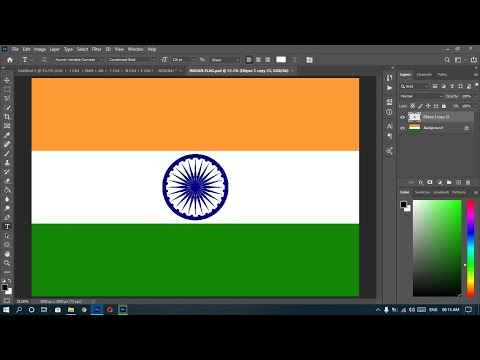The image size is (480, 360).
Task: Toggle pixel layer filter
Action: tap(435, 86)
